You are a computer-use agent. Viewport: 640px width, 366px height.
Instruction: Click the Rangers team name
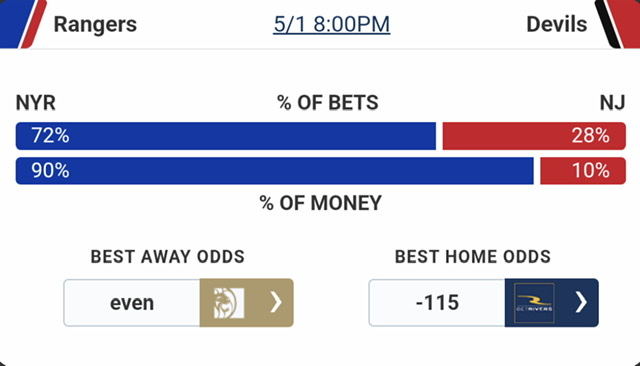click(x=95, y=24)
